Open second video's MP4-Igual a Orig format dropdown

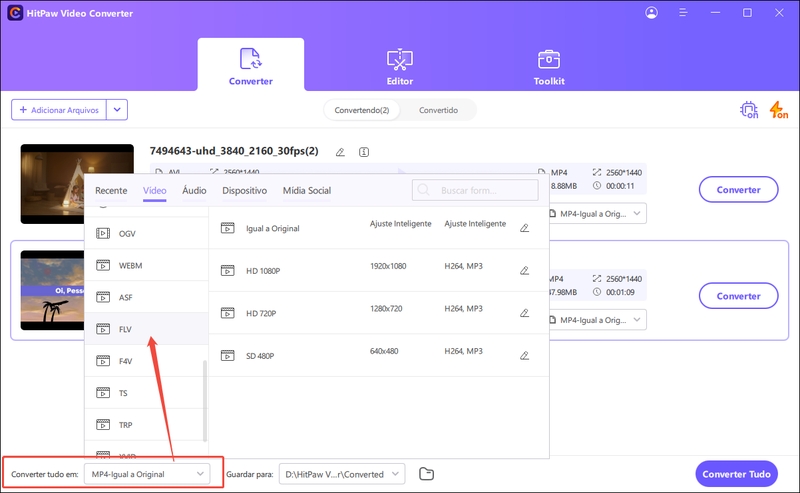point(595,319)
